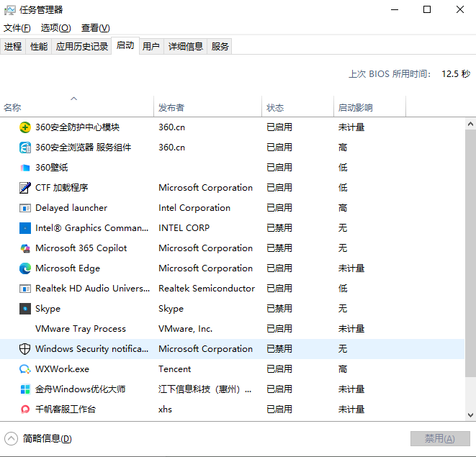
Task: Click 未计量 impact in Microsoft Edge row
Action: [351, 268]
